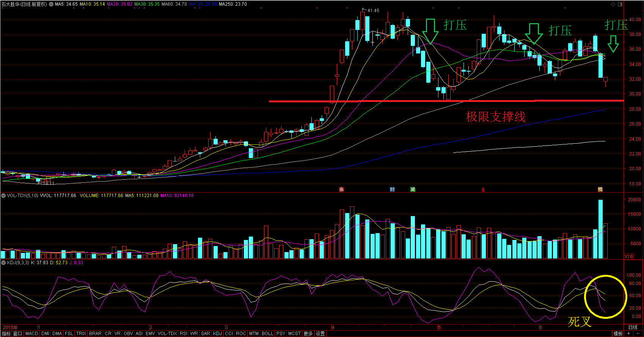This screenshot has width=644, height=337.
Task: Click the KDJ K: 37.93 value
Action: pyautogui.click(x=39, y=263)
